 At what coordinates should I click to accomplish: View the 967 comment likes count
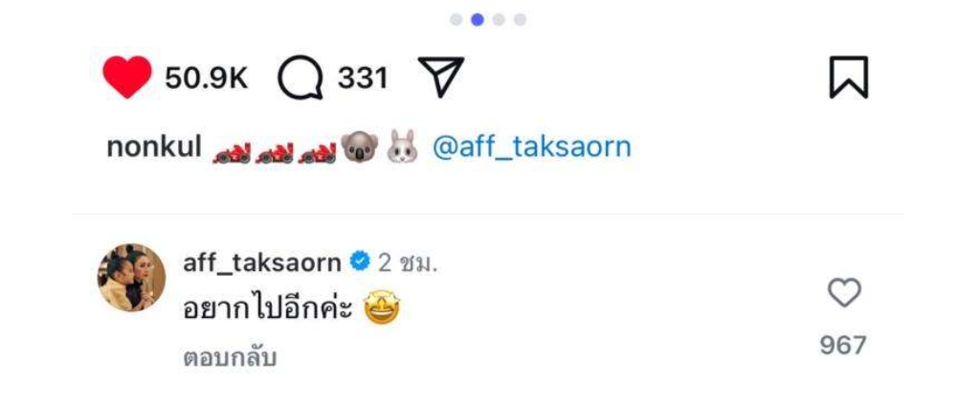(843, 345)
